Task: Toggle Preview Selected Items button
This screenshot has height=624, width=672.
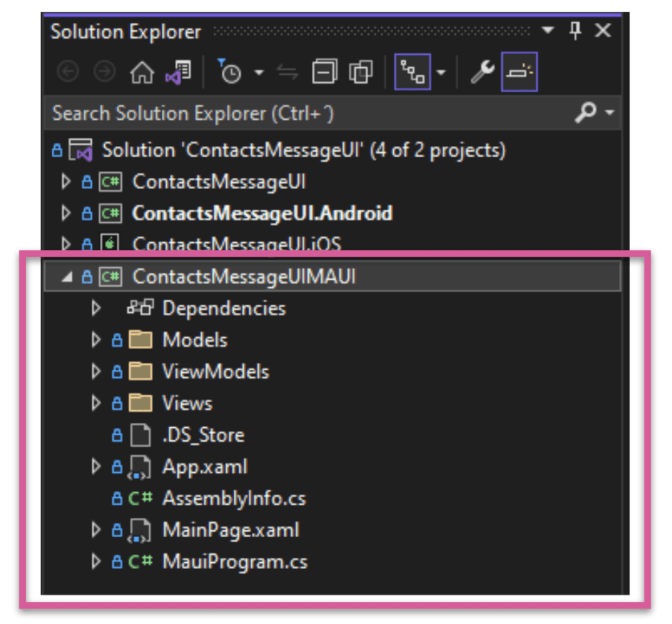Action: (x=519, y=72)
